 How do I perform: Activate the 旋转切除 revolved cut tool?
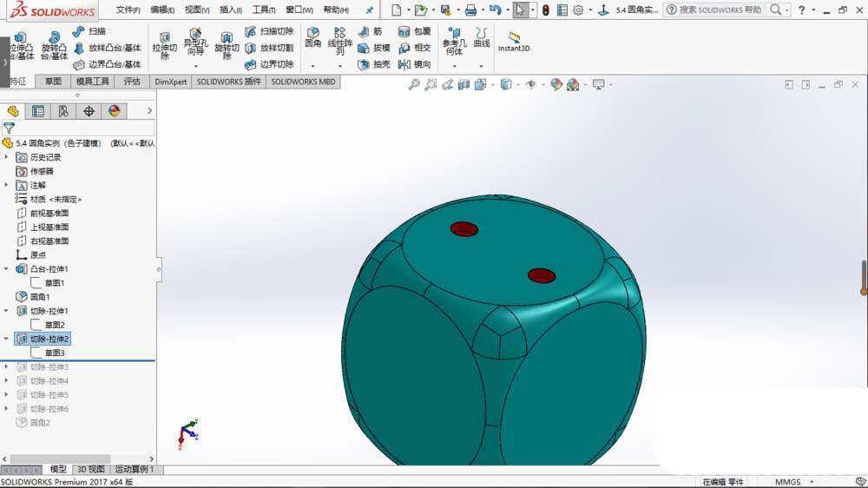pyautogui.click(x=227, y=46)
